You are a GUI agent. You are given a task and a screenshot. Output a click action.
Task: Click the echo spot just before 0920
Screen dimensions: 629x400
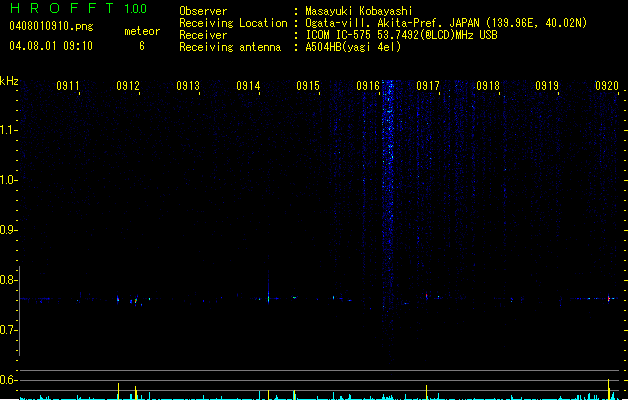click(x=609, y=298)
